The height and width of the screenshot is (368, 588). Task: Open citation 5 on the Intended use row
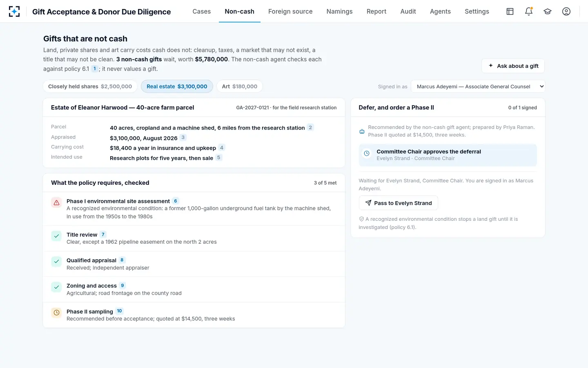218,158
